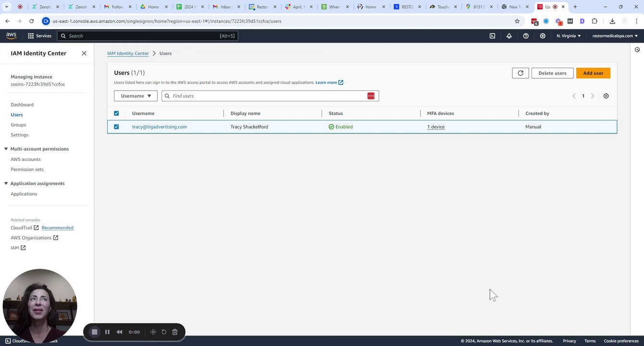Stop the screen recording

pos(95,332)
